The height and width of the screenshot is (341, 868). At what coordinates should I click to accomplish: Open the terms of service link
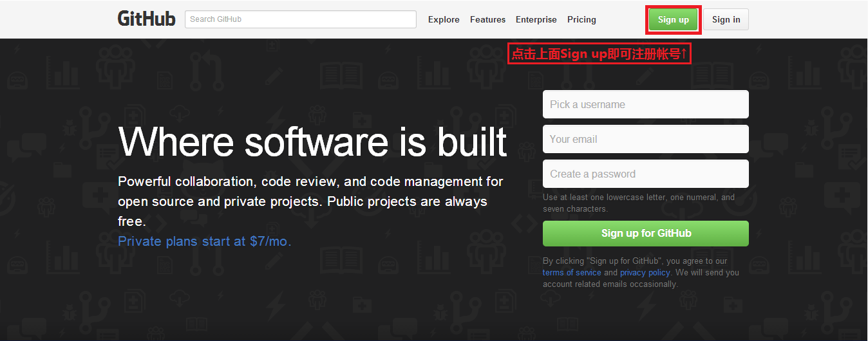(572, 273)
